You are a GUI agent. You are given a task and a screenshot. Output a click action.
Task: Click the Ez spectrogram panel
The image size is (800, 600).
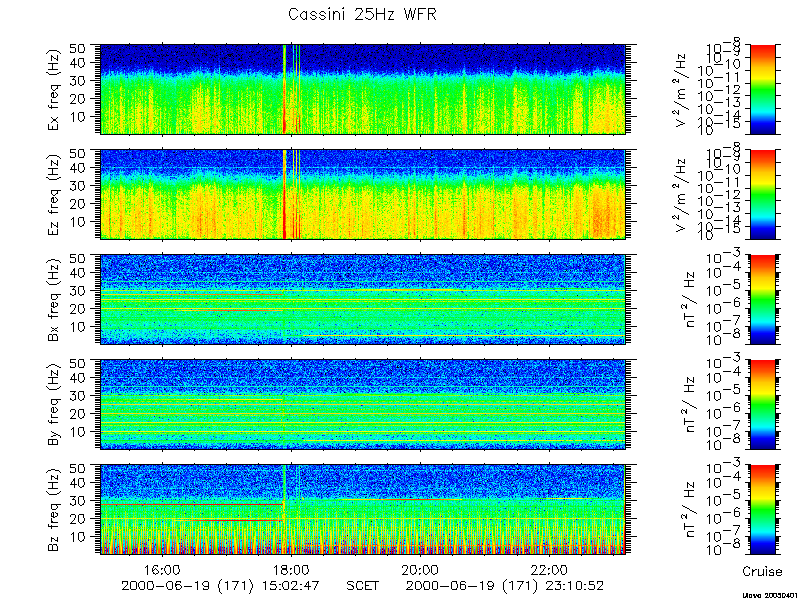pyautogui.click(x=363, y=194)
